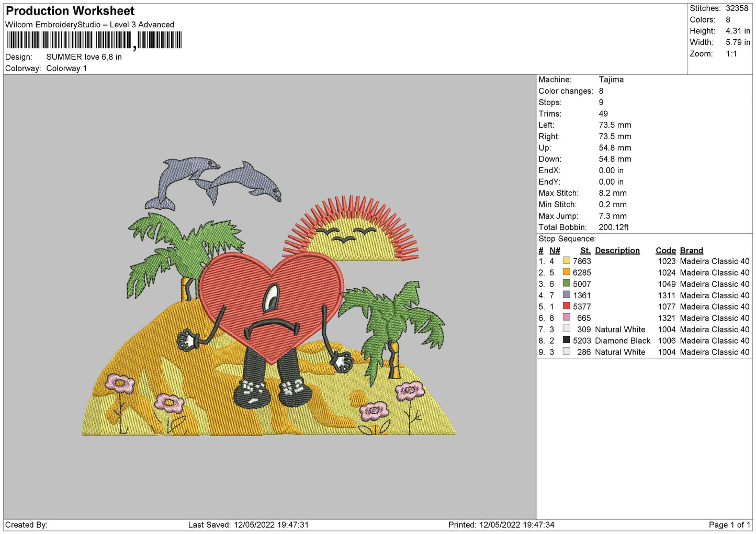The image size is (756, 534).
Task: Click the Code column header
Action: (x=665, y=251)
